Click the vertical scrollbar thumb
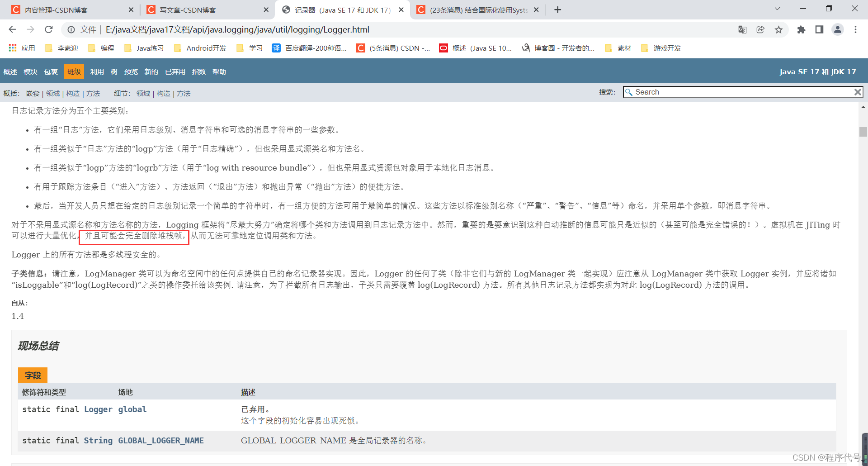868x466 pixels. click(863, 132)
